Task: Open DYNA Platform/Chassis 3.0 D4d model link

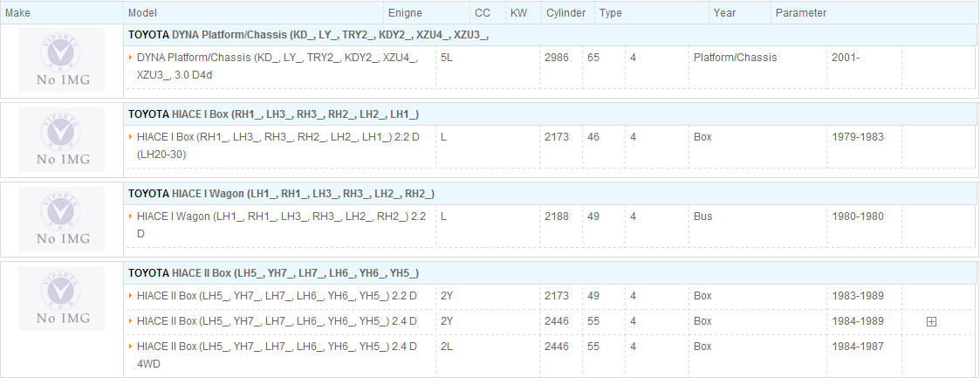Action: click(x=277, y=65)
